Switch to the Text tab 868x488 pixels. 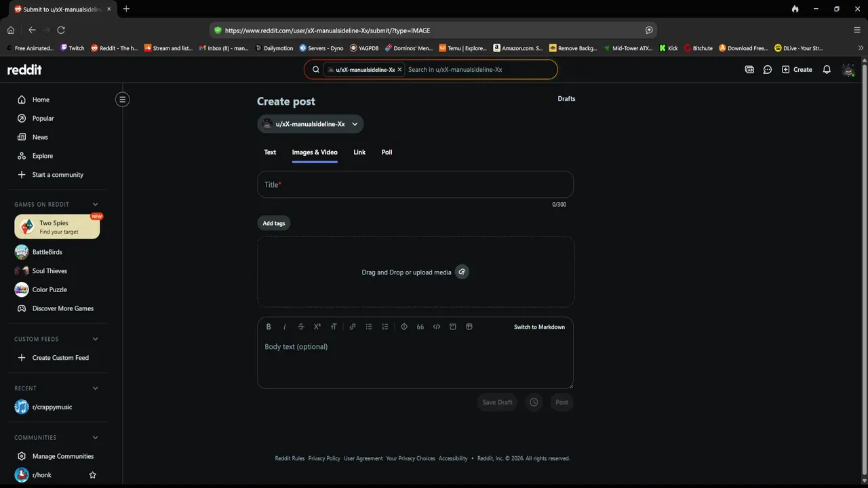point(270,152)
